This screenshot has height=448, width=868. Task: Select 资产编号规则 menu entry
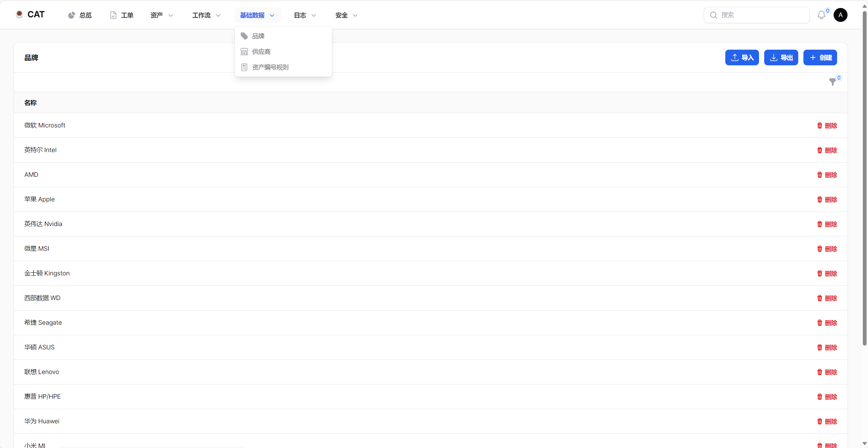270,67
